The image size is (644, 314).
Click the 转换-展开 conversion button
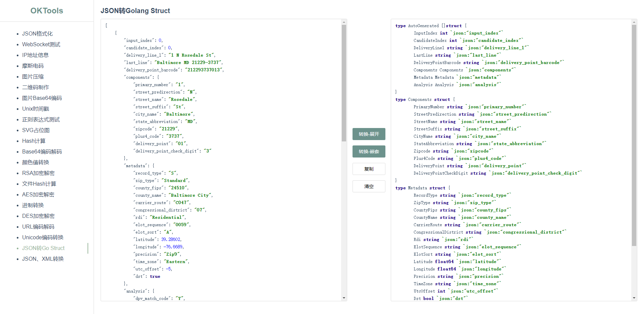(x=369, y=134)
